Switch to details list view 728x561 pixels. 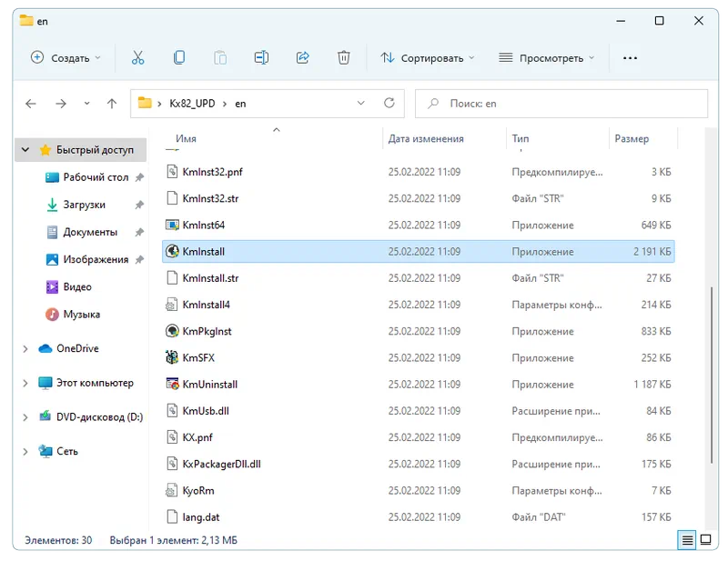tap(688, 540)
